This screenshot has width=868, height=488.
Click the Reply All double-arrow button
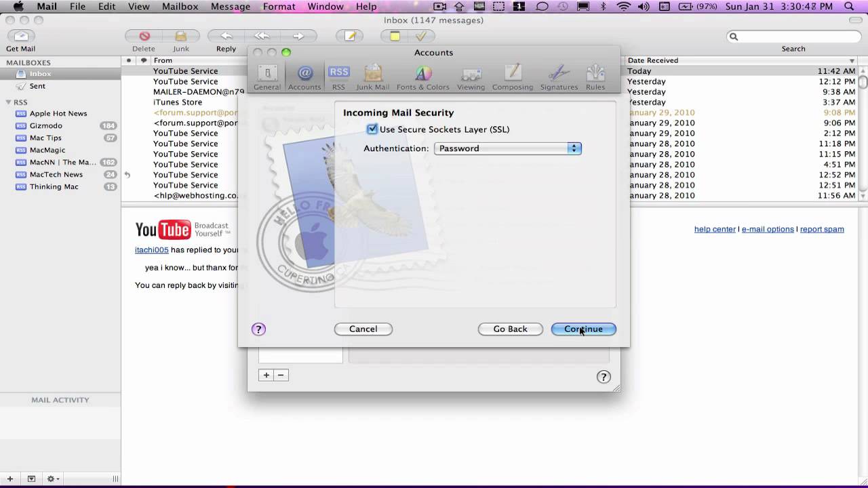[262, 37]
